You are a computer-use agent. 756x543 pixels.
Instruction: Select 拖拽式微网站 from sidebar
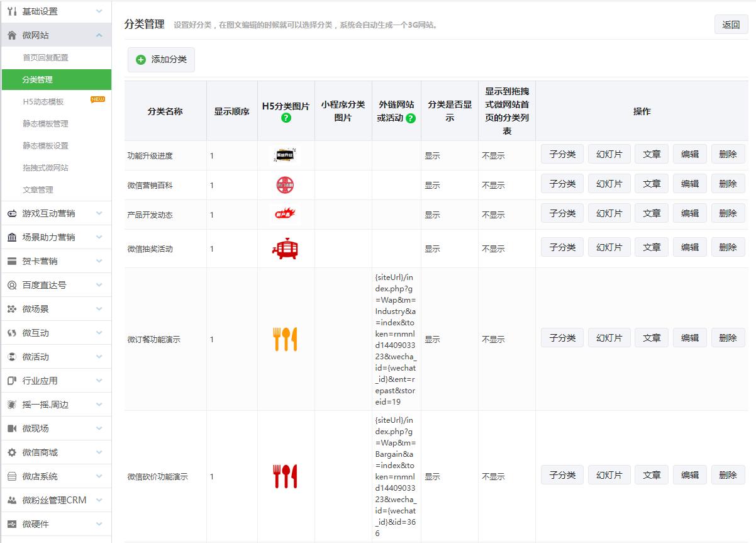[x=45, y=168]
